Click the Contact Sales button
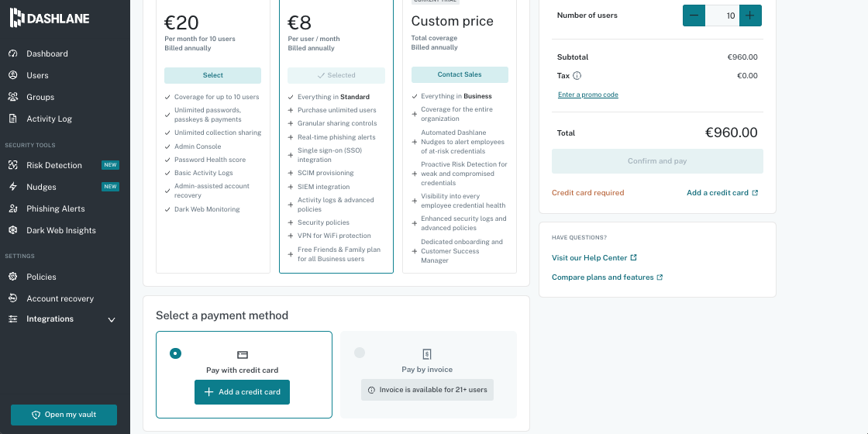 coord(460,74)
